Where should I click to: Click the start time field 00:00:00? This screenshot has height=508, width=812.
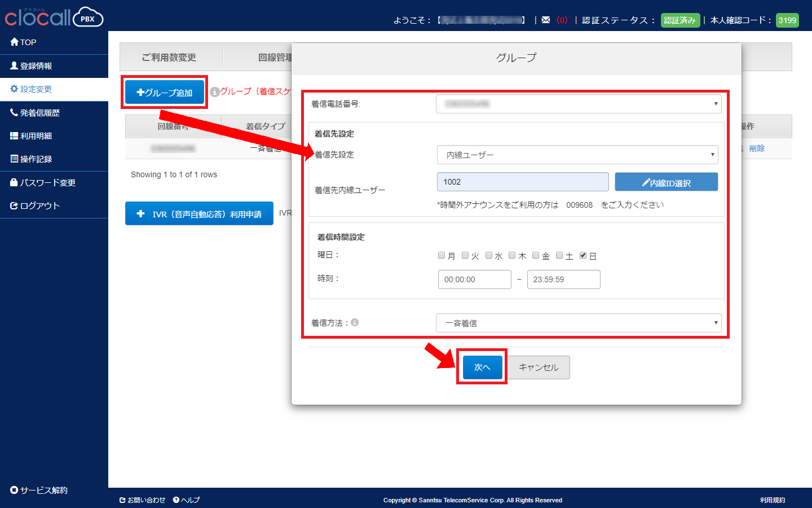coord(475,279)
